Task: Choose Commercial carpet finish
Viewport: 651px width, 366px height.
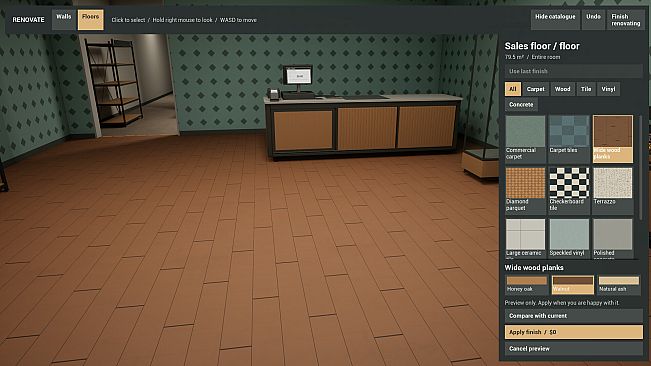Action: click(525, 139)
